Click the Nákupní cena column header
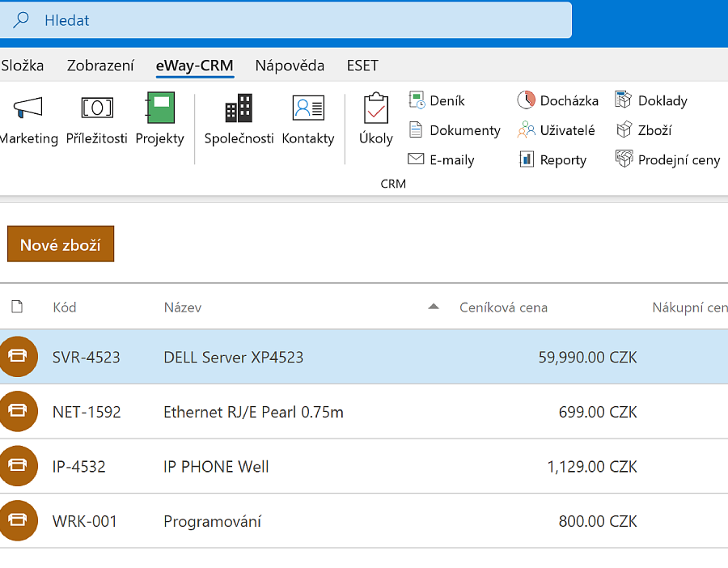 pyautogui.click(x=690, y=307)
